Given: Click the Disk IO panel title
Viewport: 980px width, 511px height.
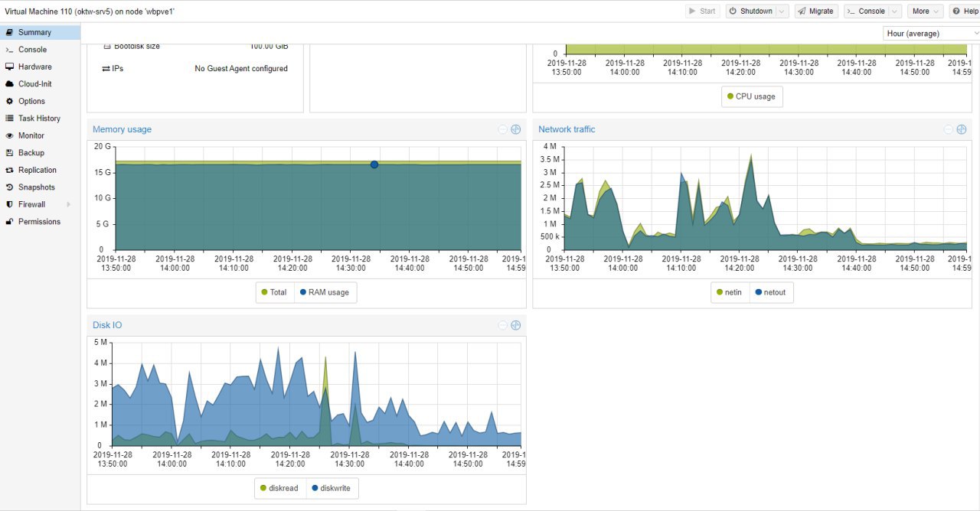Looking at the screenshot, I should click(x=107, y=325).
